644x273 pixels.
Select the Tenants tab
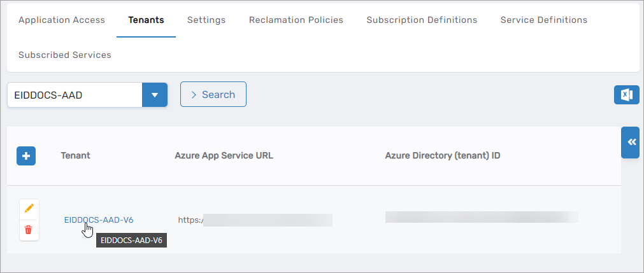tap(146, 20)
